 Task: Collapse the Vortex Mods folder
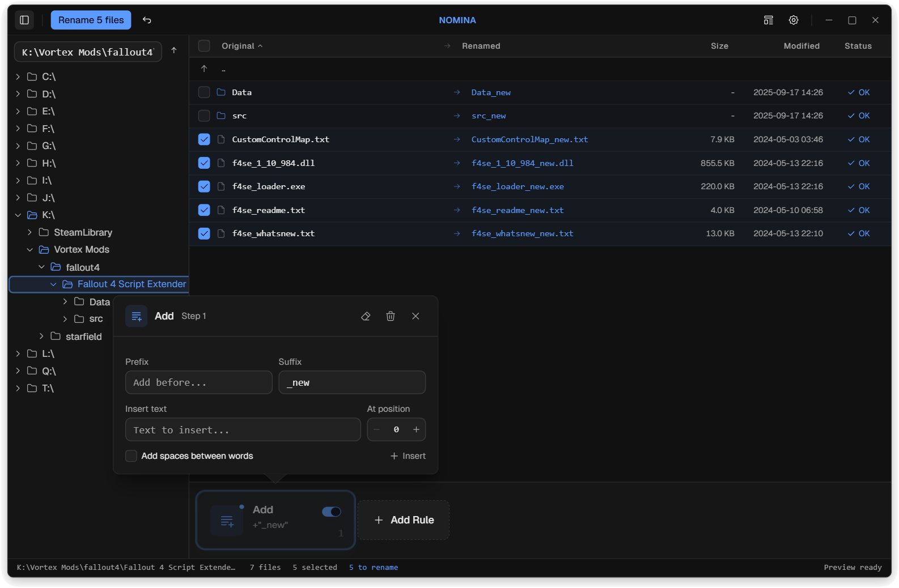[30, 250]
